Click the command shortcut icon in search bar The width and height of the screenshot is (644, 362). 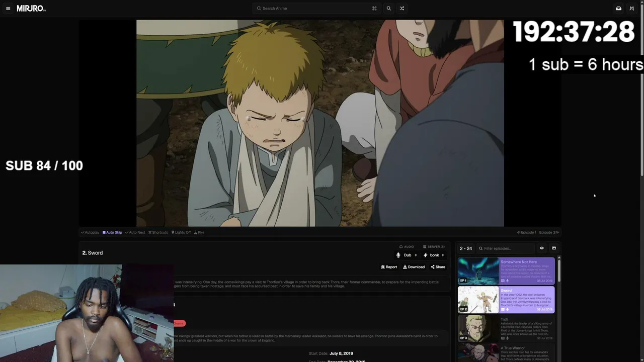coord(374,9)
